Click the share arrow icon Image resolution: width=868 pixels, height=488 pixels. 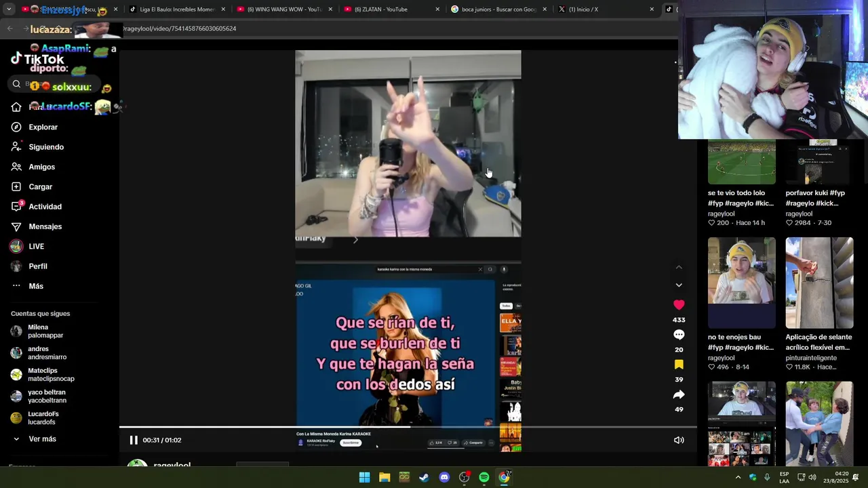click(x=679, y=394)
